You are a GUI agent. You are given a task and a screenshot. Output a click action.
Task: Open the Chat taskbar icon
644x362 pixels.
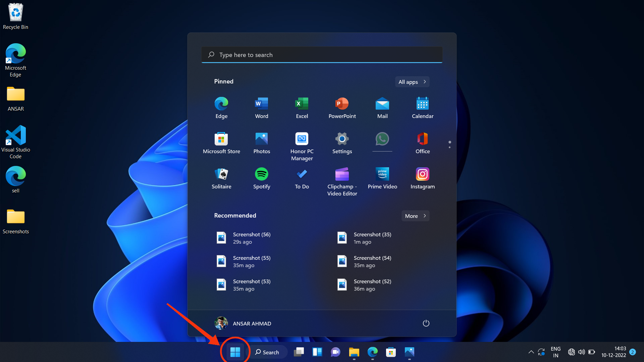click(336, 352)
